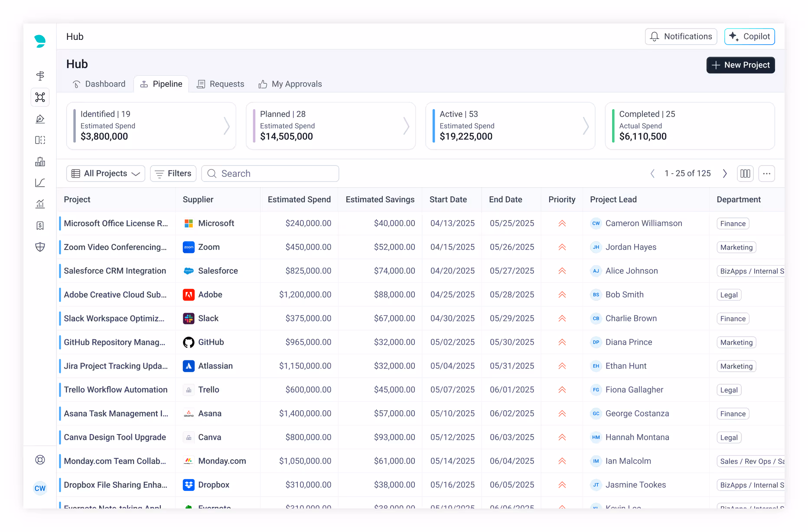The height and width of the screenshot is (532, 808).
Task: Click the column layout icon button
Action: tap(745, 174)
